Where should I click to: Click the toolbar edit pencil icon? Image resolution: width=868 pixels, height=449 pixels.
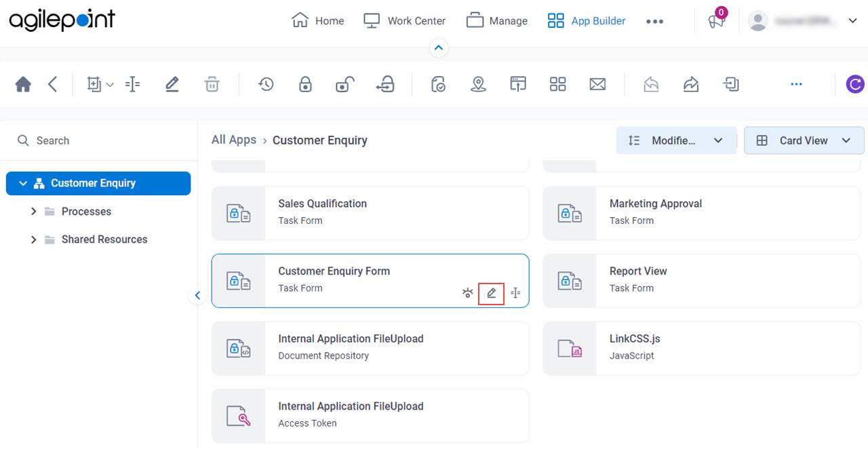pyautogui.click(x=172, y=84)
